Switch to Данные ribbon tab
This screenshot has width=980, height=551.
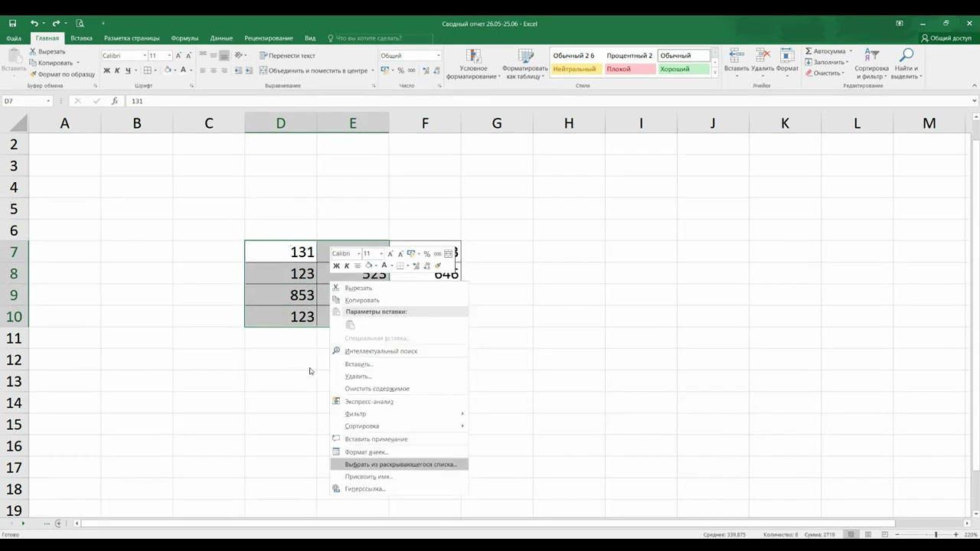point(221,38)
